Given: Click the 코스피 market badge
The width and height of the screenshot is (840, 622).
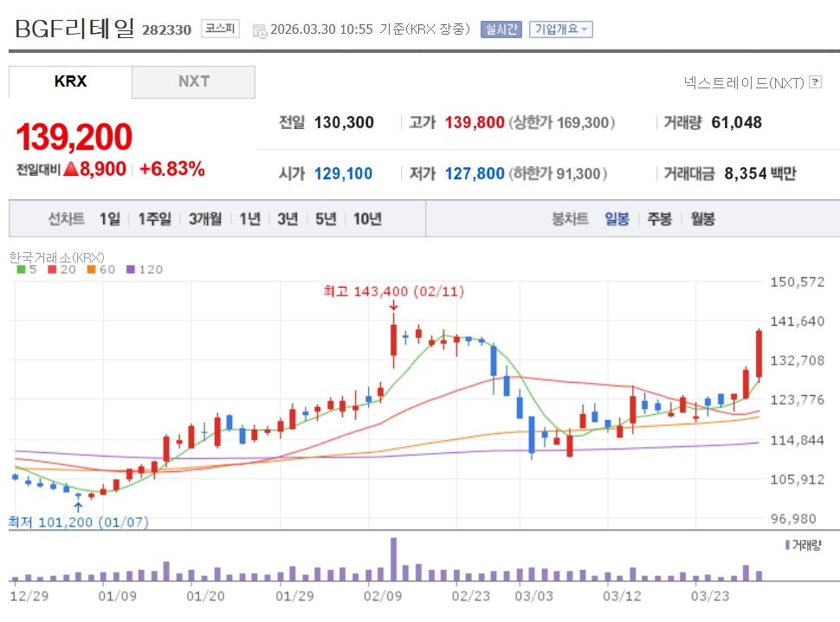Looking at the screenshot, I should point(220,29).
